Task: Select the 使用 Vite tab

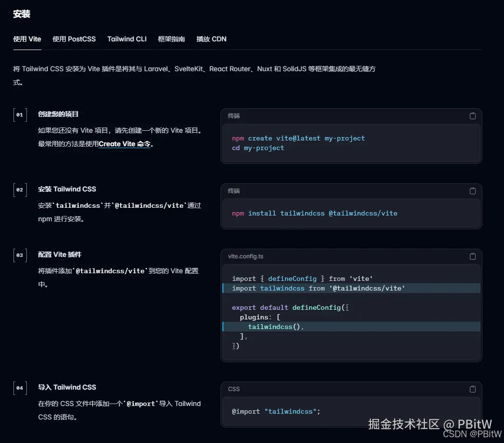Action: (x=27, y=39)
